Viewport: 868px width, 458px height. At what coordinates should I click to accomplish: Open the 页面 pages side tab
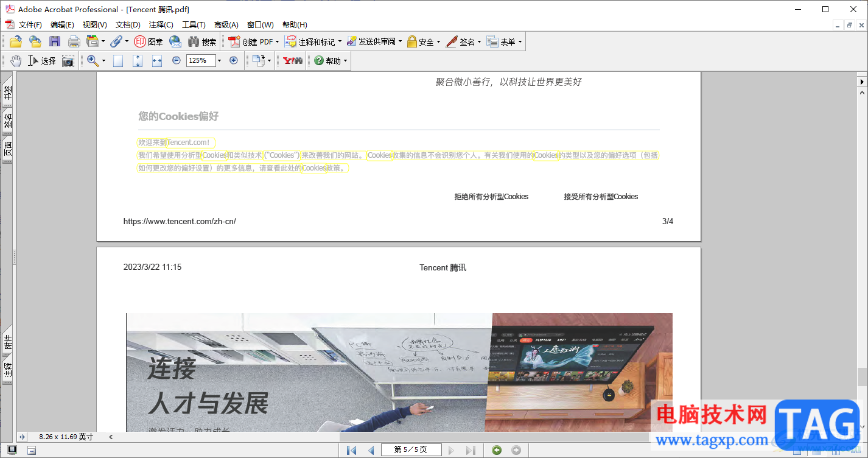7,150
